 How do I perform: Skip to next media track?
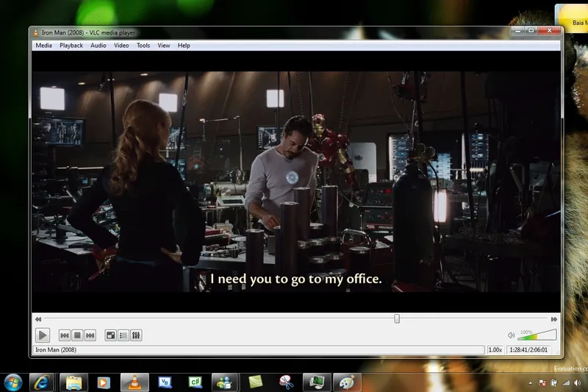pos(90,335)
